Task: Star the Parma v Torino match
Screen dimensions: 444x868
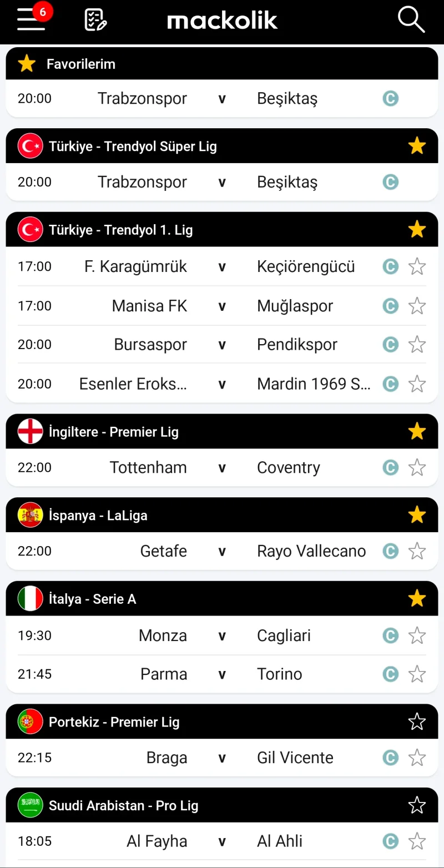Action: pos(417,674)
